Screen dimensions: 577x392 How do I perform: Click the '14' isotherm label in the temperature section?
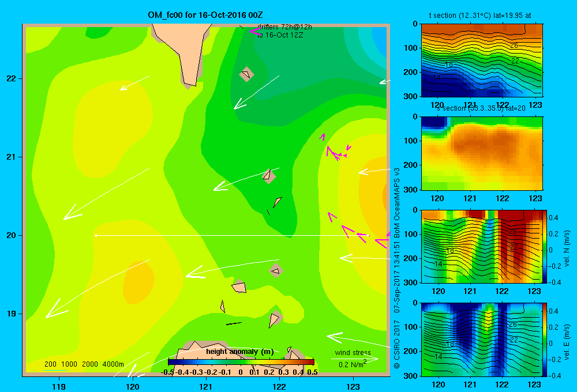[436, 78]
